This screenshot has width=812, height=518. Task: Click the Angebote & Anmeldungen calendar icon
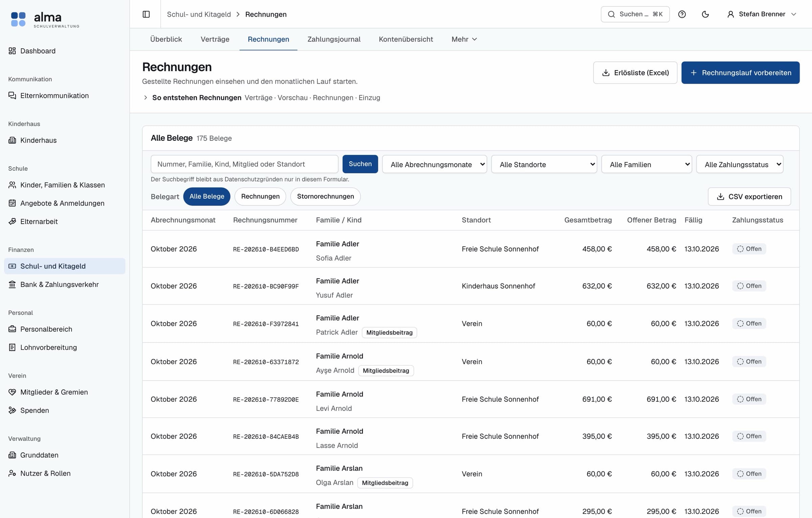tap(12, 203)
